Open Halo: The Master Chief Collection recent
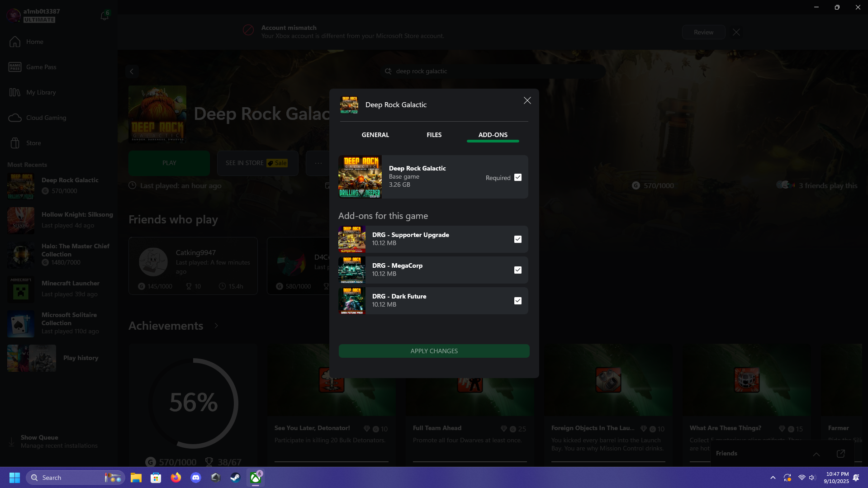868x488 pixels. [x=59, y=255]
